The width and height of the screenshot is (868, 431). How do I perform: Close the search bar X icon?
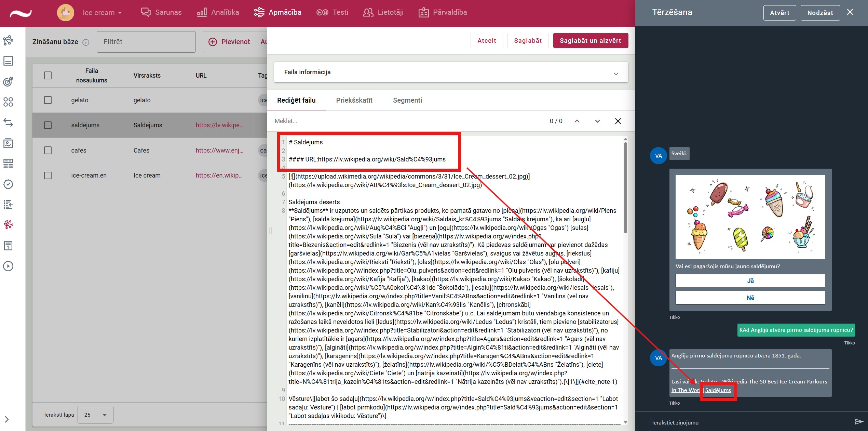point(618,121)
